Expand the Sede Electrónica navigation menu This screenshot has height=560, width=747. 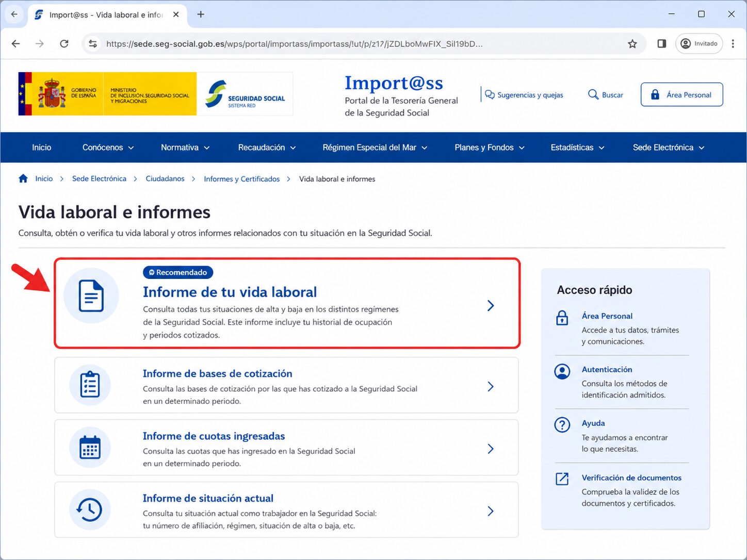tap(669, 147)
